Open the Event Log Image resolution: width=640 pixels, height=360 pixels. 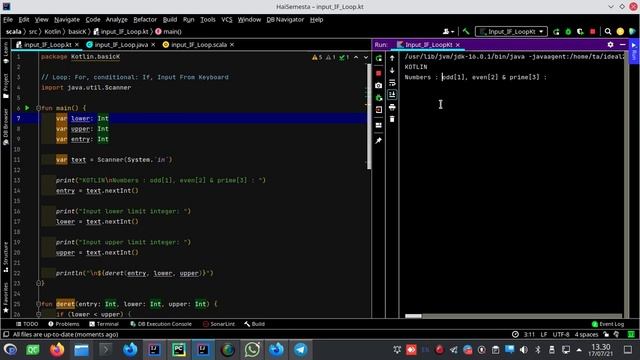click(x=608, y=324)
